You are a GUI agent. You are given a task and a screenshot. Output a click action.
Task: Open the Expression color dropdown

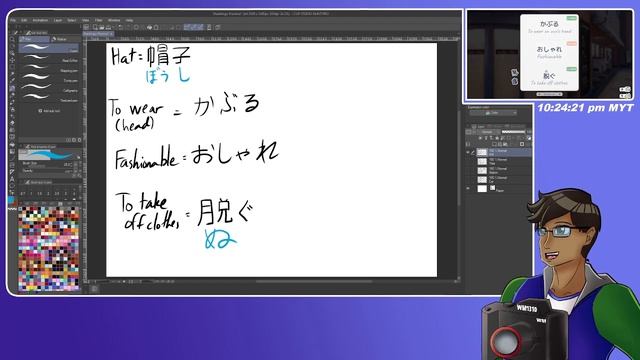(x=494, y=113)
